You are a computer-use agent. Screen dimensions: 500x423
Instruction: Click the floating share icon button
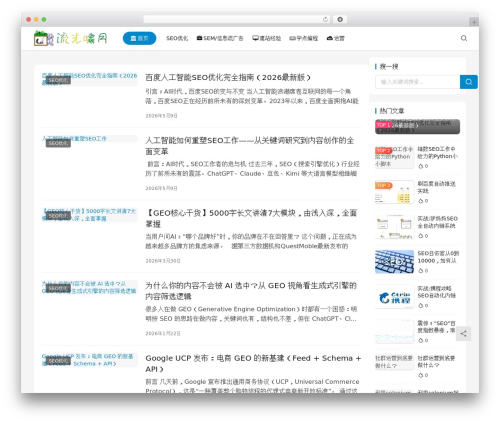click(x=463, y=334)
